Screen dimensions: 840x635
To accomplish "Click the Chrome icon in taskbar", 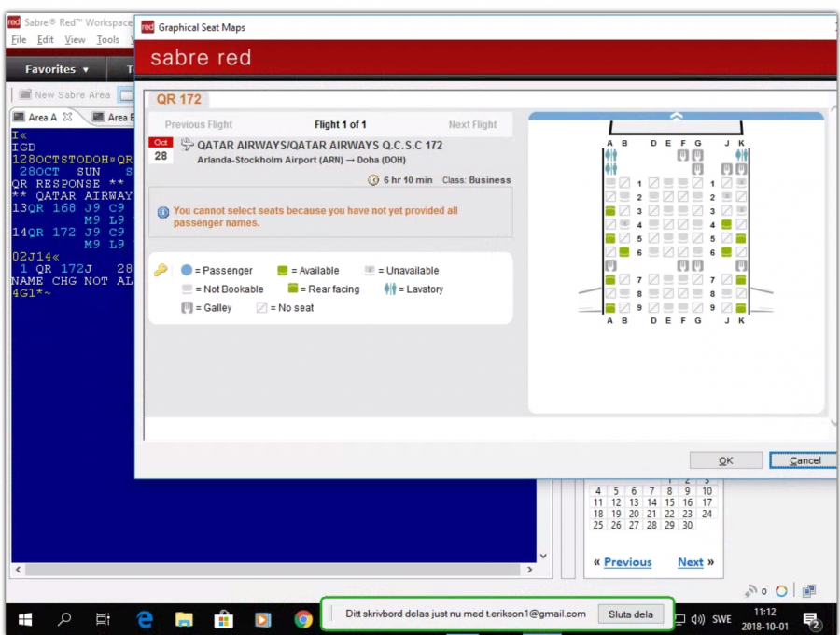I will 303,618.
